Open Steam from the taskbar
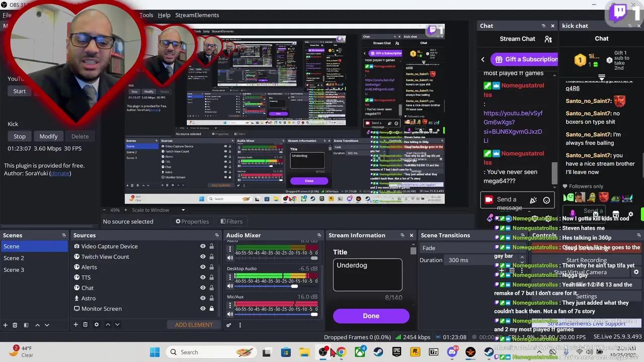The image size is (644, 362). pos(378,352)
